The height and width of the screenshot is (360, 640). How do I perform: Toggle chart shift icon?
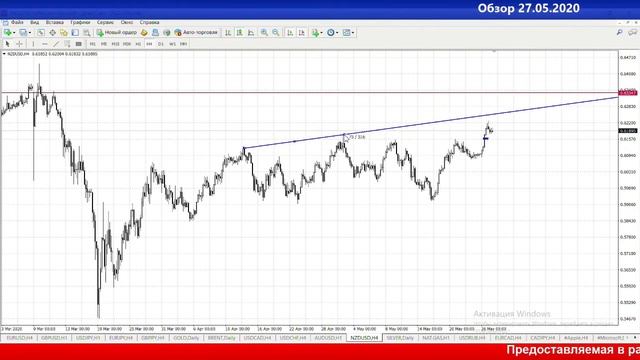(302, 33)
